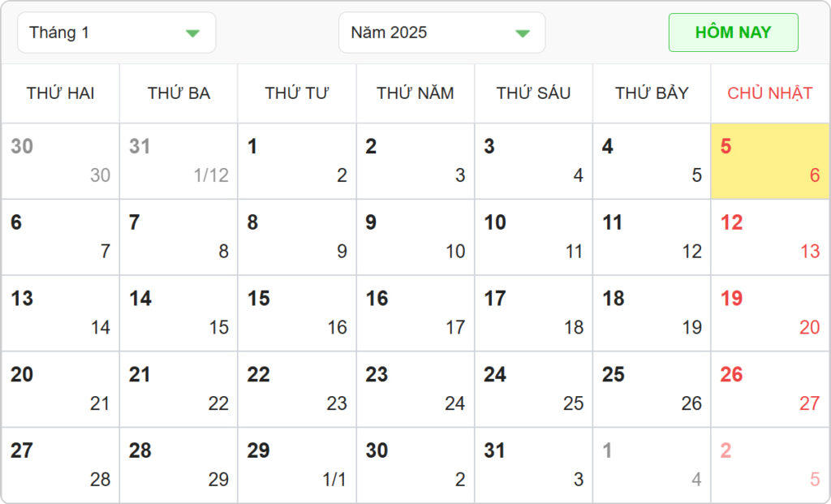The height and width of the screenshot is (504, 831).
Task: Select January 31 in the last row
Action: (x=534, y=465)
